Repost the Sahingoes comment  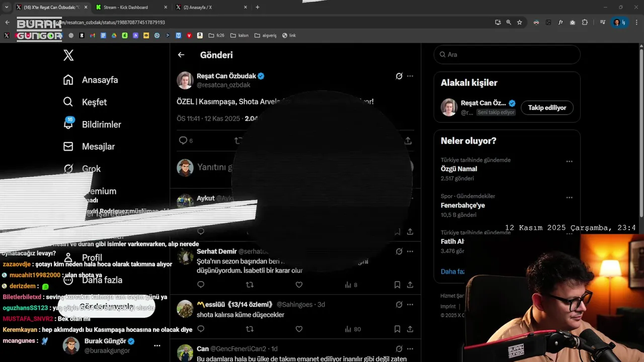click(250, 329)
